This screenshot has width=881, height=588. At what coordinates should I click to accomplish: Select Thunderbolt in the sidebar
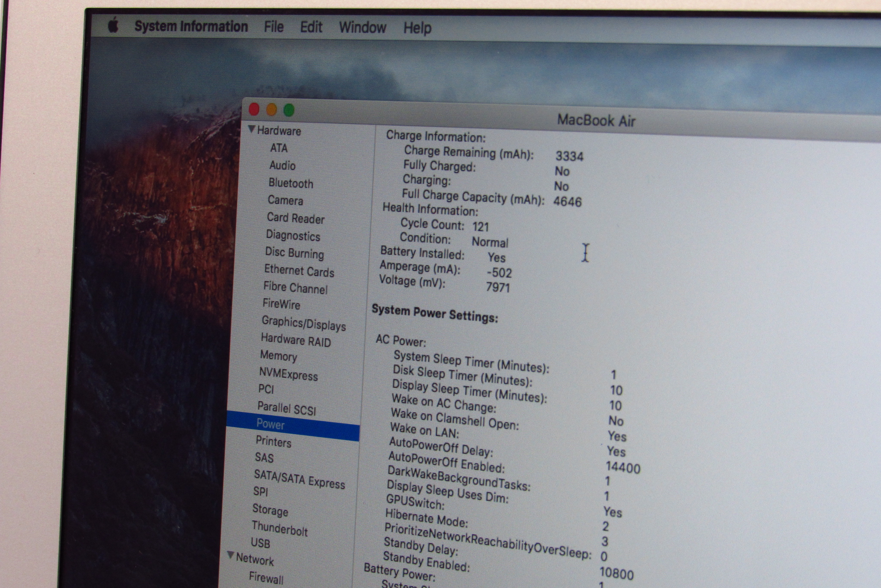click(x=280, y=528)
